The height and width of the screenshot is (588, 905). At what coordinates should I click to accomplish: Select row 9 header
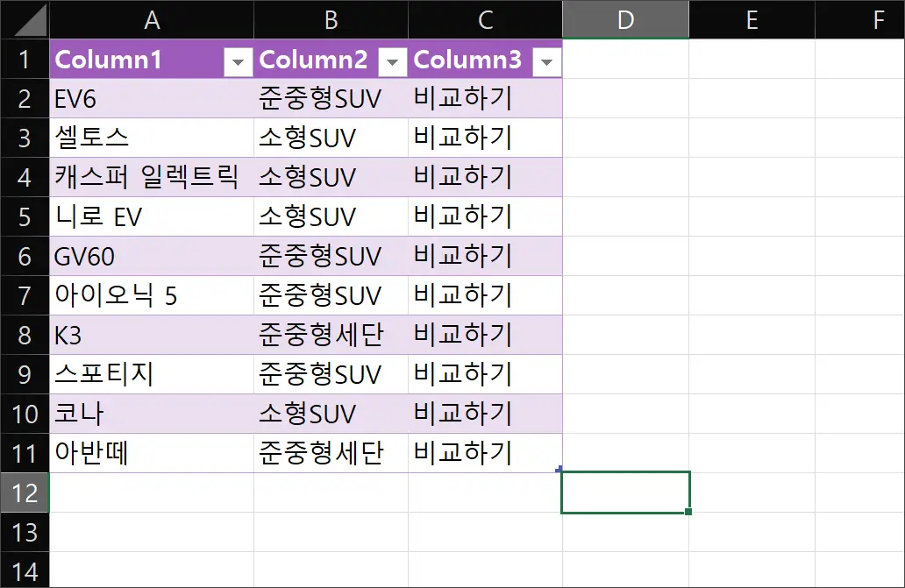(x=25, y=374)
